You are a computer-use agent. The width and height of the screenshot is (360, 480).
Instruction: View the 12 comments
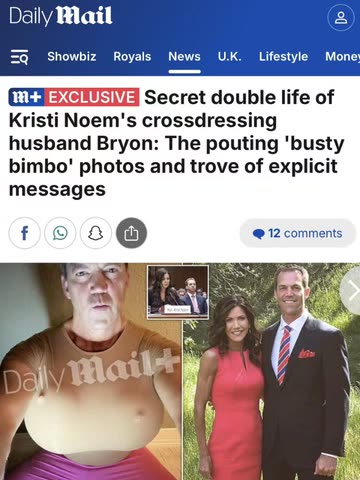(298, 233)
